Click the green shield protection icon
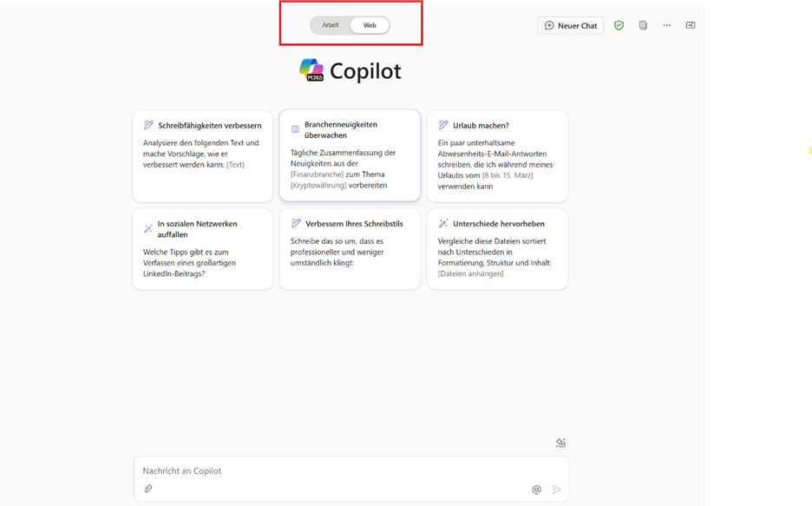The width and height of the screenshot is (812, 506). tap(619, 25)
